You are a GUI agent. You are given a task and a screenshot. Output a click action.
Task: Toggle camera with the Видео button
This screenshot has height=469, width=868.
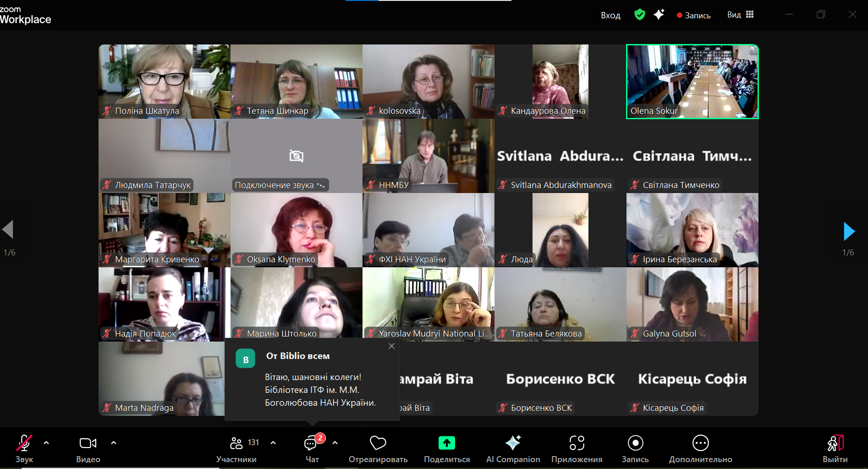pos(88,449)
